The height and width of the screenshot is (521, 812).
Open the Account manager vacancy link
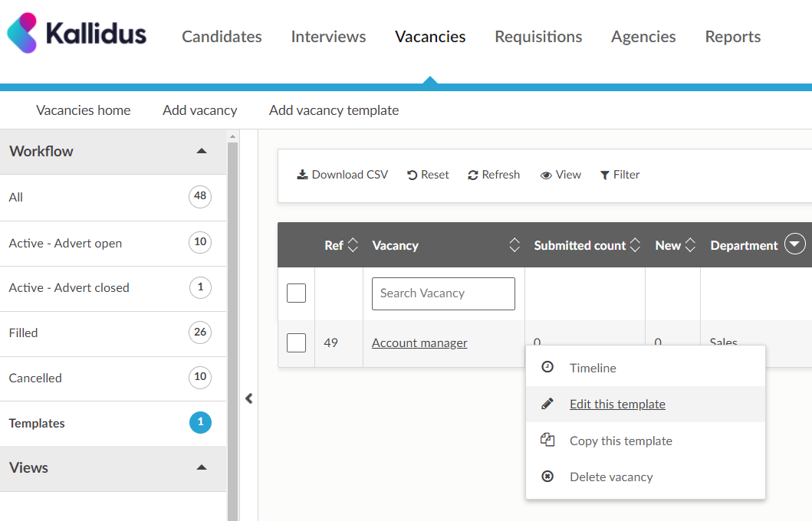pyautogui.click(x=419, y=342)
